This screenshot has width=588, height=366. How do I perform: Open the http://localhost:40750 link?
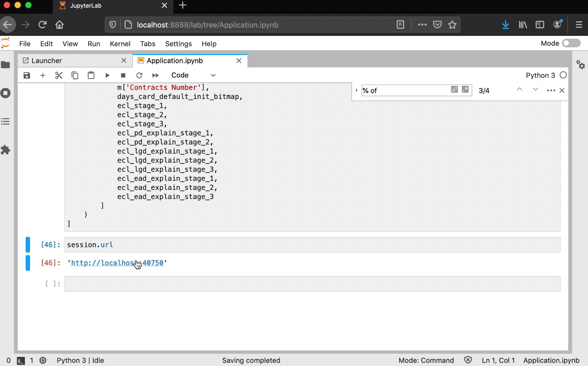coord(117,263)
